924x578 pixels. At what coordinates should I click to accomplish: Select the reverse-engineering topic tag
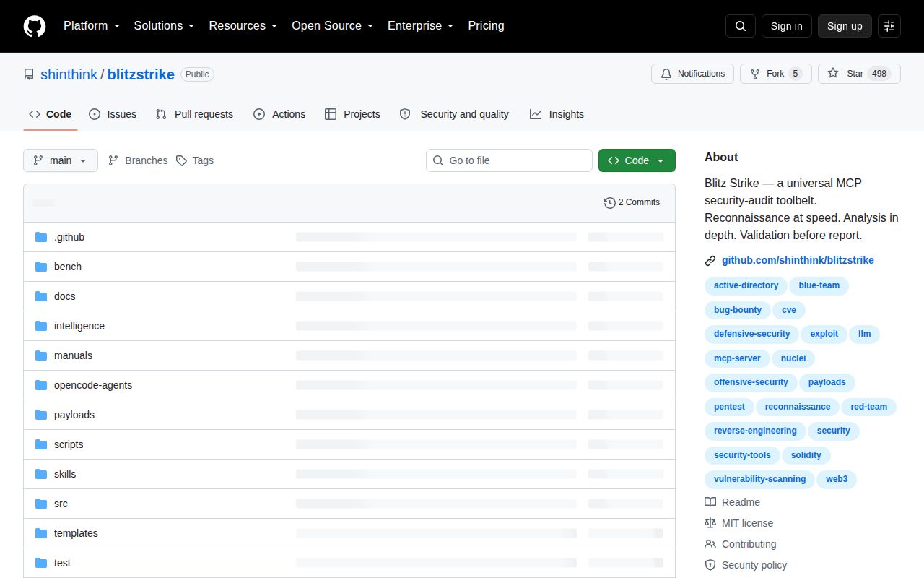pyautogui.click(x=755, y=431)
